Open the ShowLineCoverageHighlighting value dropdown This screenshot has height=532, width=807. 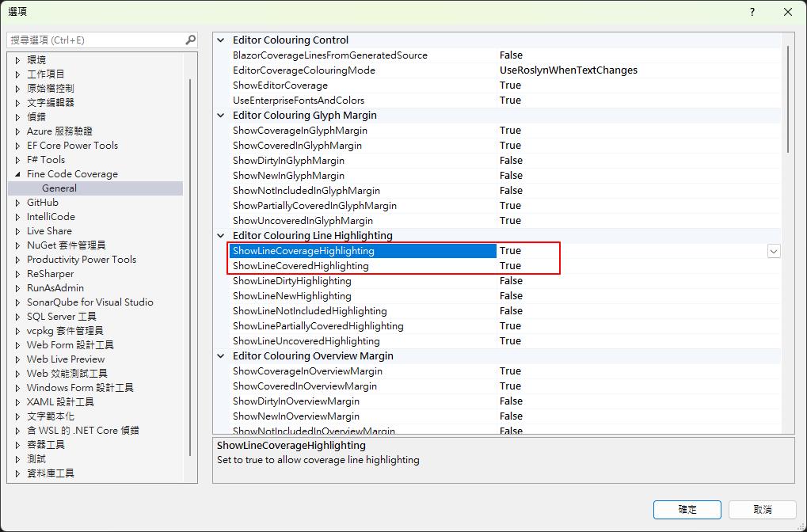pyautogui.click(x=774, y=251)
